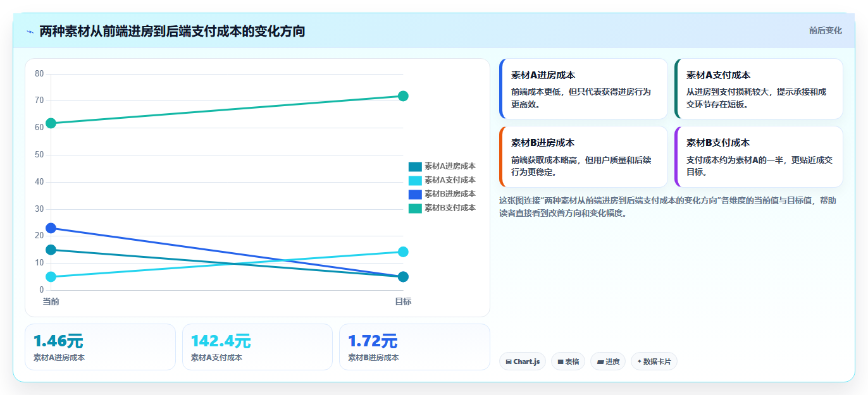The width and height of the screenshot is (868, 395).
Task: Click the 前后变化 label in header
Action: 825,30
